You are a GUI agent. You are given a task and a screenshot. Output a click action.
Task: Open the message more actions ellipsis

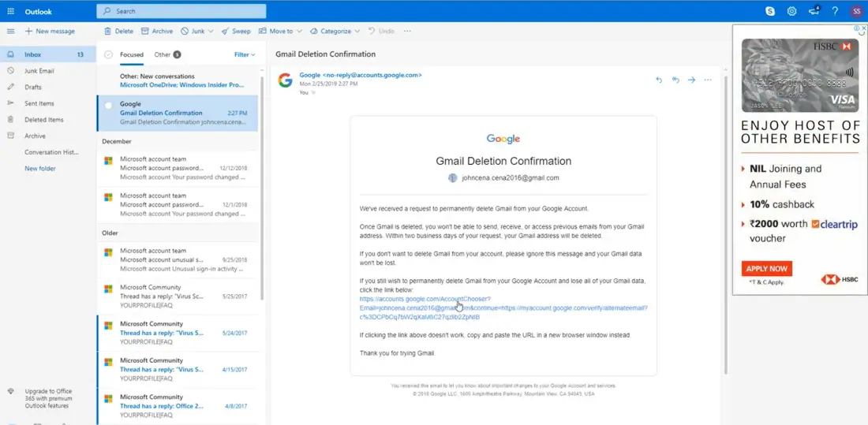point(708,80)
